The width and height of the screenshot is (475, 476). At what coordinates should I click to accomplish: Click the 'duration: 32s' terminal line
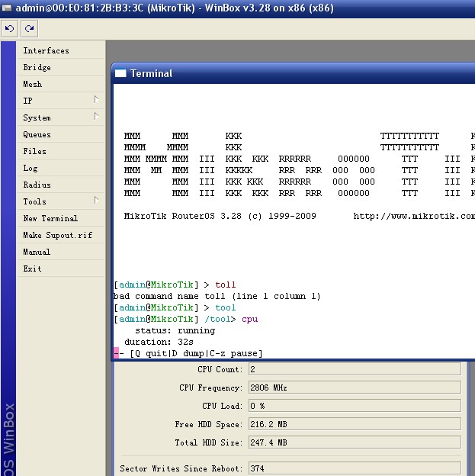[159, 342]
